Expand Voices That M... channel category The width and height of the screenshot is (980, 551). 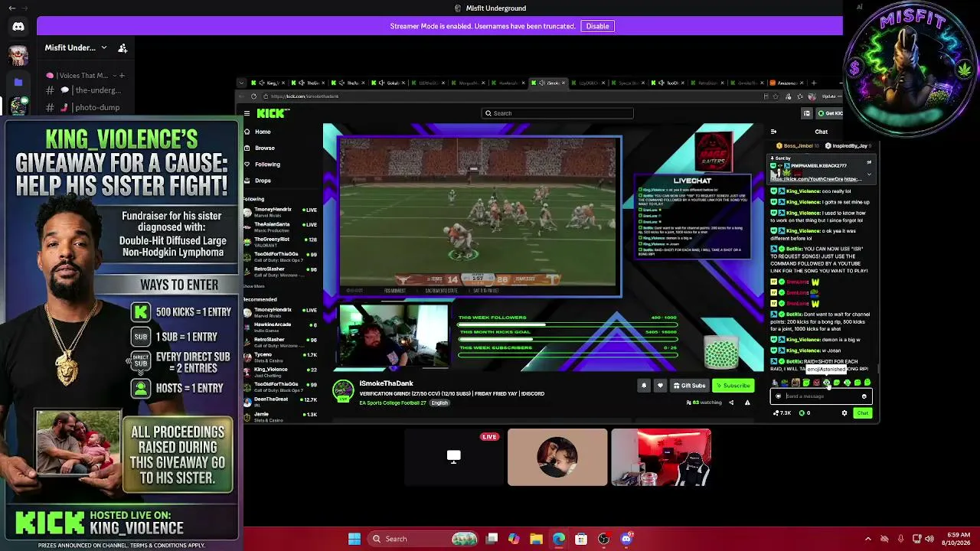click(x=79, y=76)
